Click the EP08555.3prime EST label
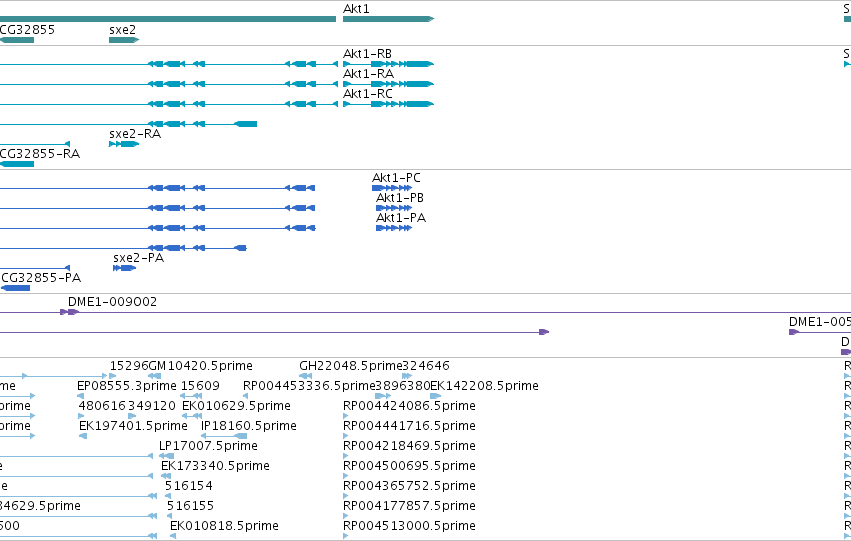This screenshot has width=851, height=541. pos(126,386)
